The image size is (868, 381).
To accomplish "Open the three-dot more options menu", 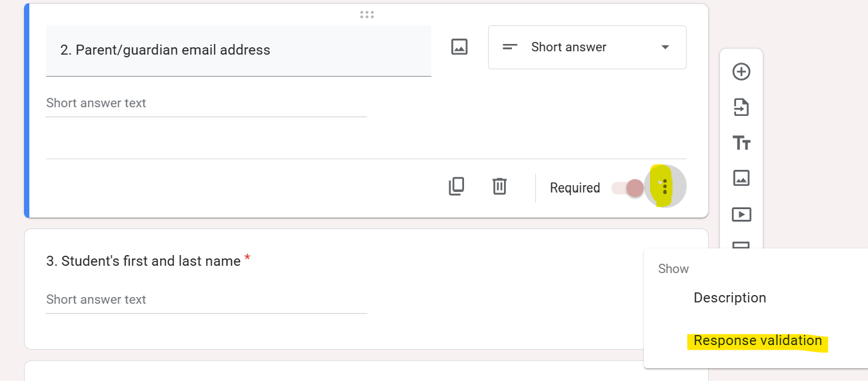I will coord(665,187).
